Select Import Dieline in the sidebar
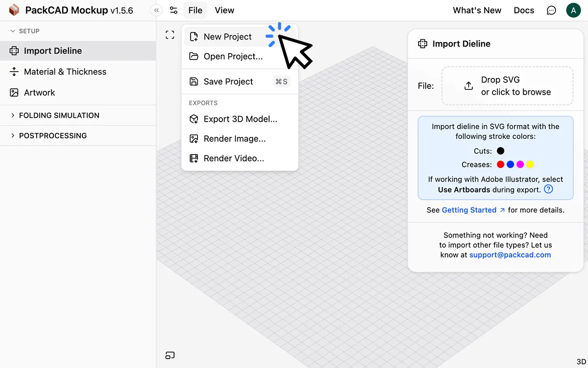The height and width of the screenshot is (368, 588). click(x=78, y=51)
